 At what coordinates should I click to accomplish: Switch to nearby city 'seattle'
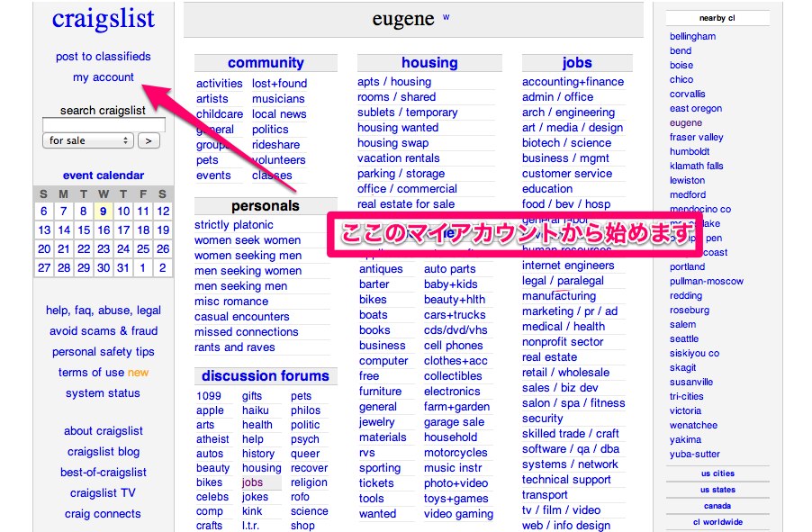(684, 338)
